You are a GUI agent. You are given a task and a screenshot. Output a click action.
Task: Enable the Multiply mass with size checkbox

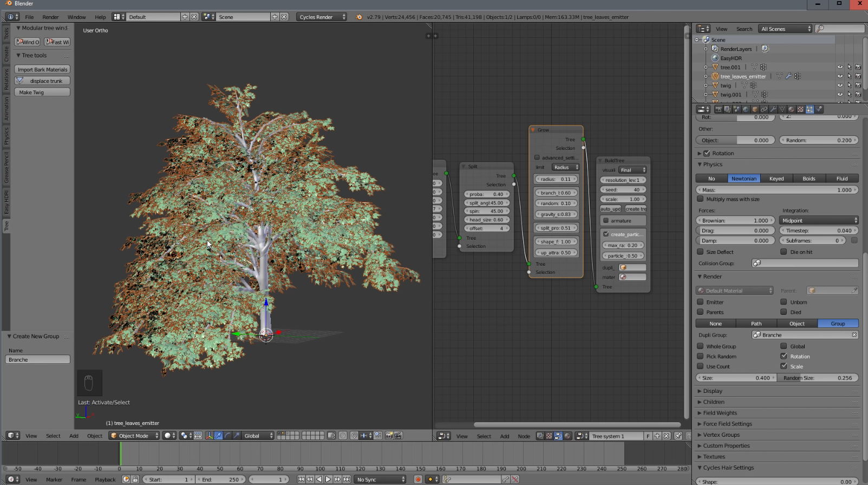701,199
